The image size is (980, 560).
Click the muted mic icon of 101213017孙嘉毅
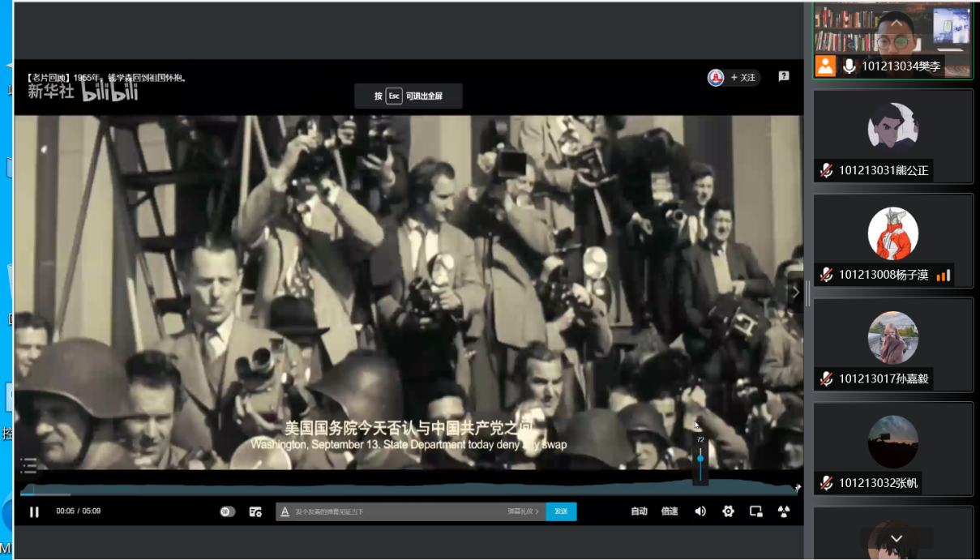click(x=826, y=378)
